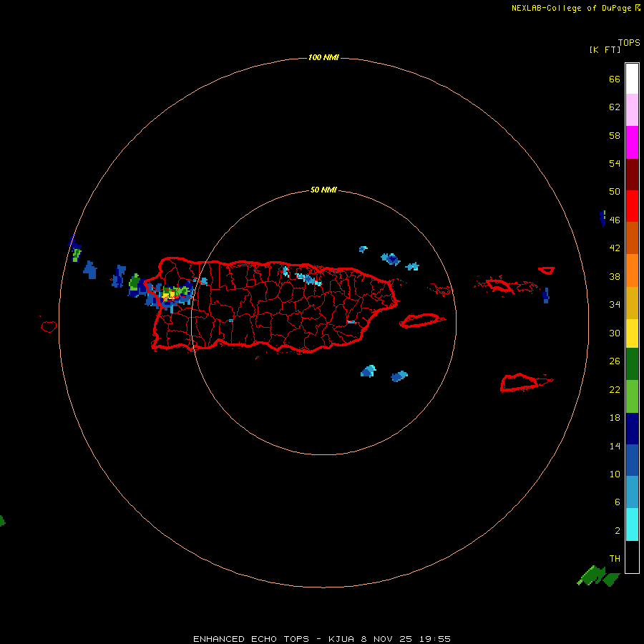Click the navy 22 kft legend swatch
This screenshot has height=644, width=644.
click(x=632, y=429)
